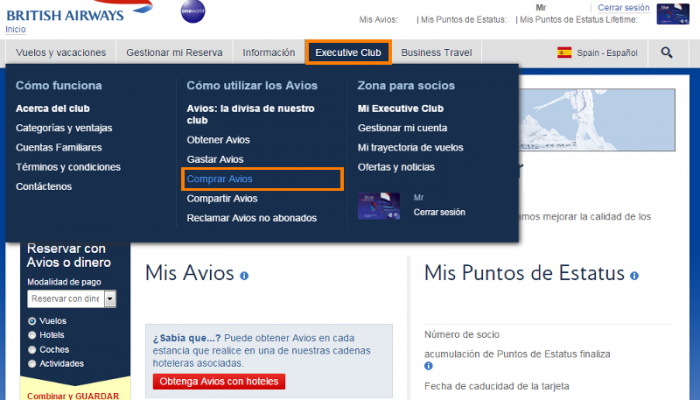Select the Coches radio button
Screen dimensions: 700x400
point(32,350)
